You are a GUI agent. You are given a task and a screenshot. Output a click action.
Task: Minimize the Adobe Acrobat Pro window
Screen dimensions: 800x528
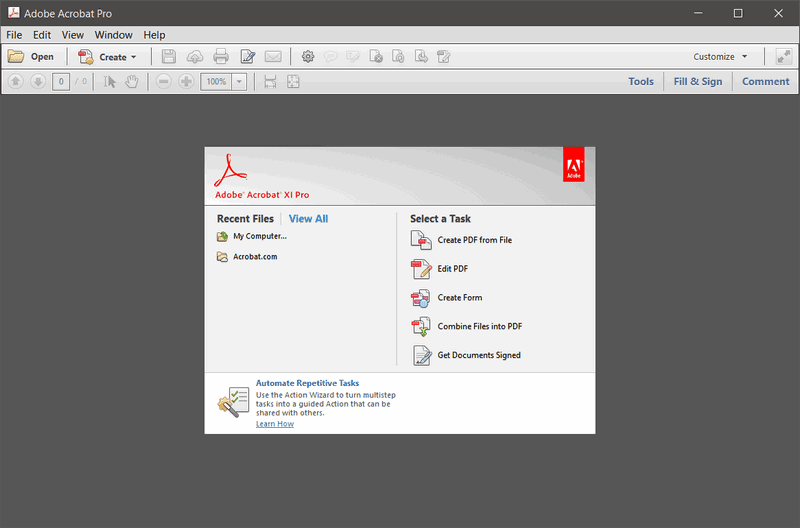(698, 13)
